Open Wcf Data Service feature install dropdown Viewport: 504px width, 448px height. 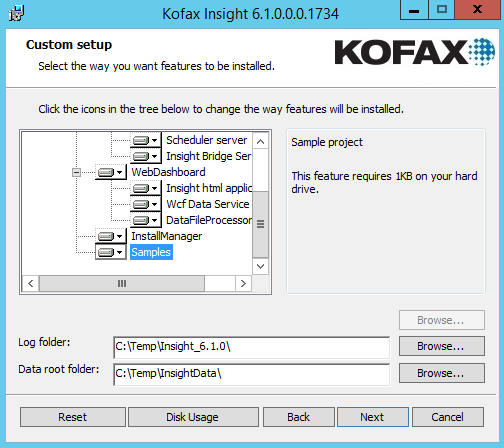click(x=145, y=204)
